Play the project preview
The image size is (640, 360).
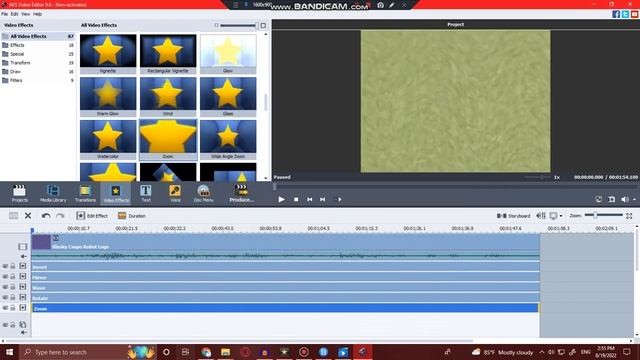click(x=281, y=199)
